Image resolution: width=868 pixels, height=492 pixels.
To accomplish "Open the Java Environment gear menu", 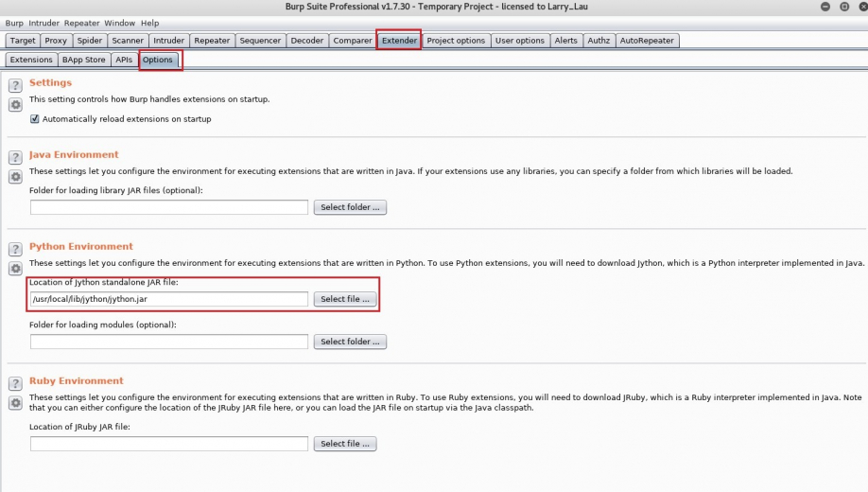I will [15, 177].
